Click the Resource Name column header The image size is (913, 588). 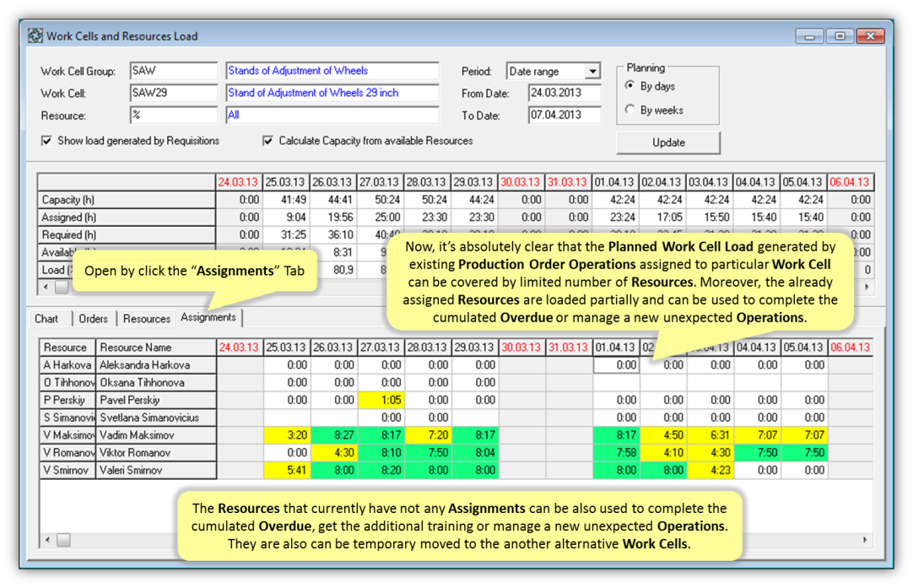156,348
